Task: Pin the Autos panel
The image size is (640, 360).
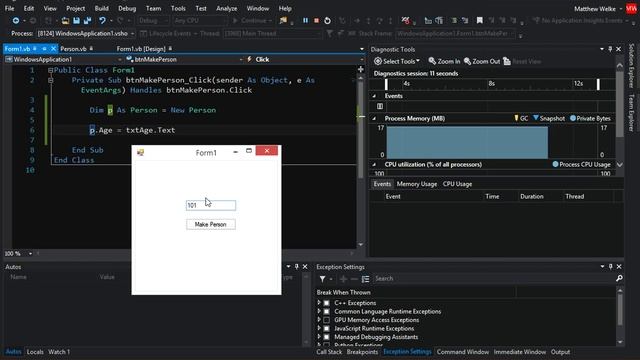Action: coord(297,267)
